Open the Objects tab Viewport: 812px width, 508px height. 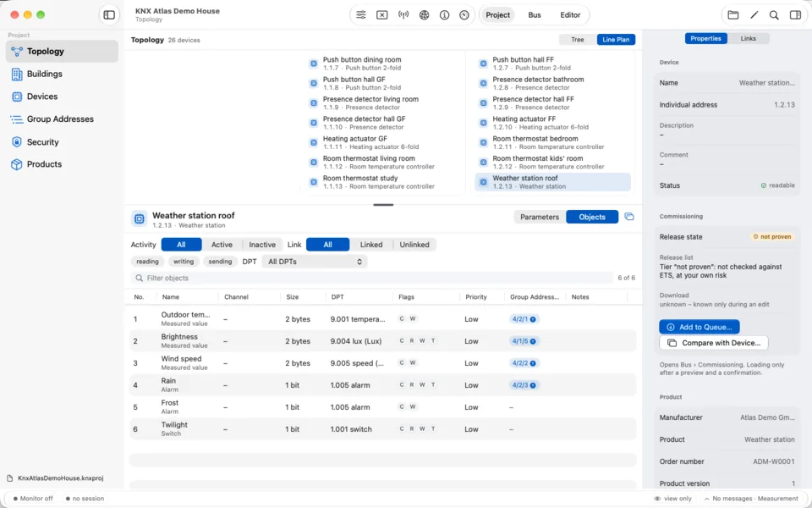point(592,218)
